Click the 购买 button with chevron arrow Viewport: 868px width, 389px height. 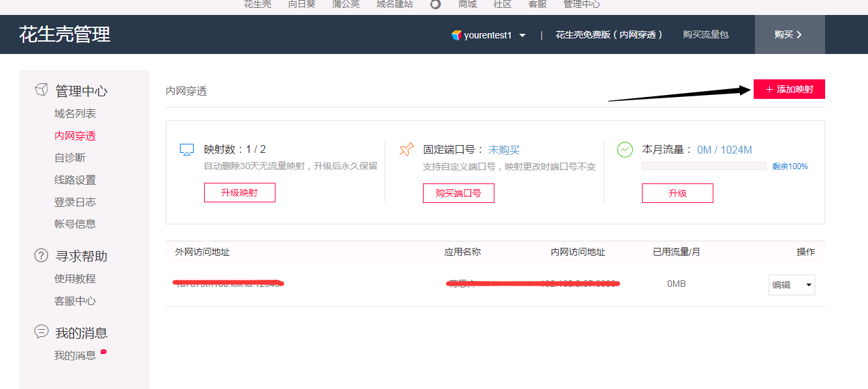pyautogui.click(x=789, y=34)
